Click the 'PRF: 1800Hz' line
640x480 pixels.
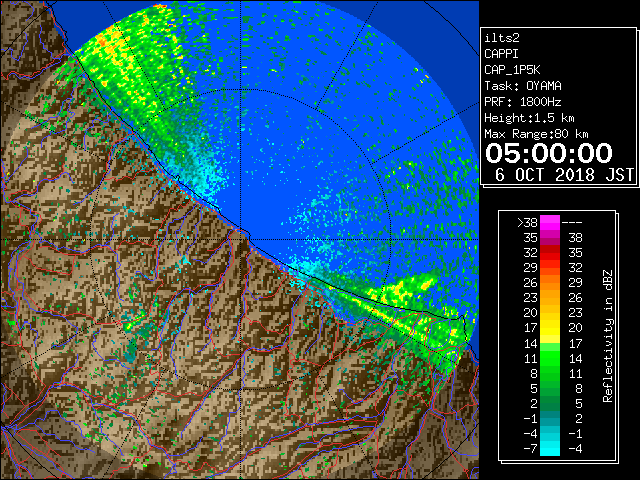click(523, 102)
